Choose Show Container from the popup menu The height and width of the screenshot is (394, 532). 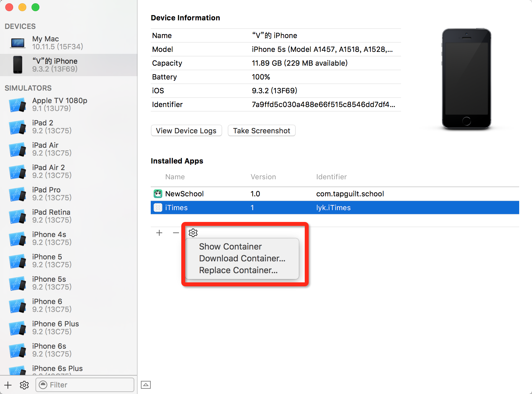[x=230, y=247]
